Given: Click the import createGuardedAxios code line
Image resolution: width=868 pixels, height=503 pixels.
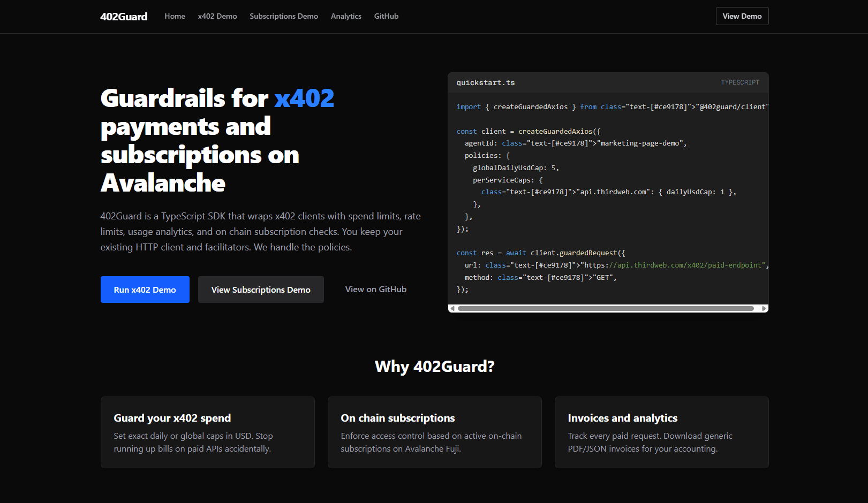Looking at the screenshot, I should tap(613, 106).
